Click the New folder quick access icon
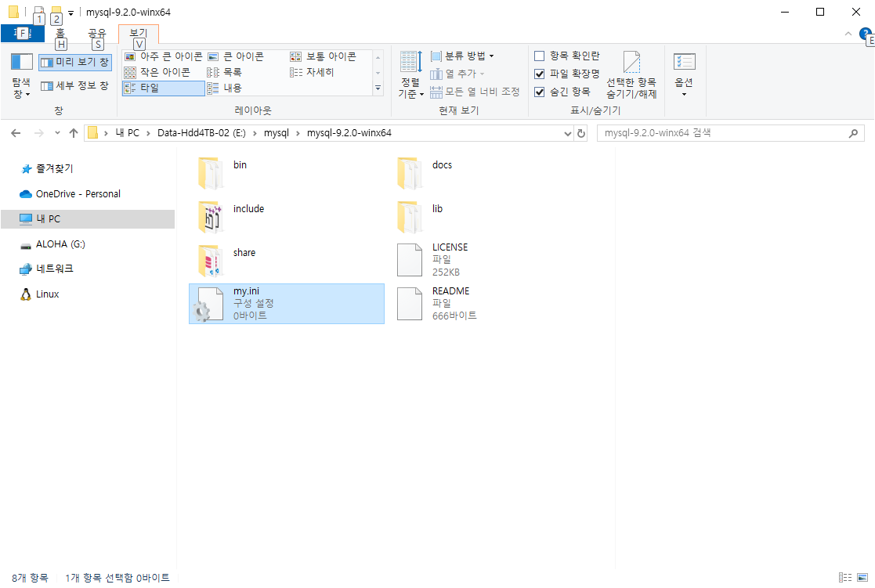The height and width of the screenshot is (588, 875). click(56, 12)
